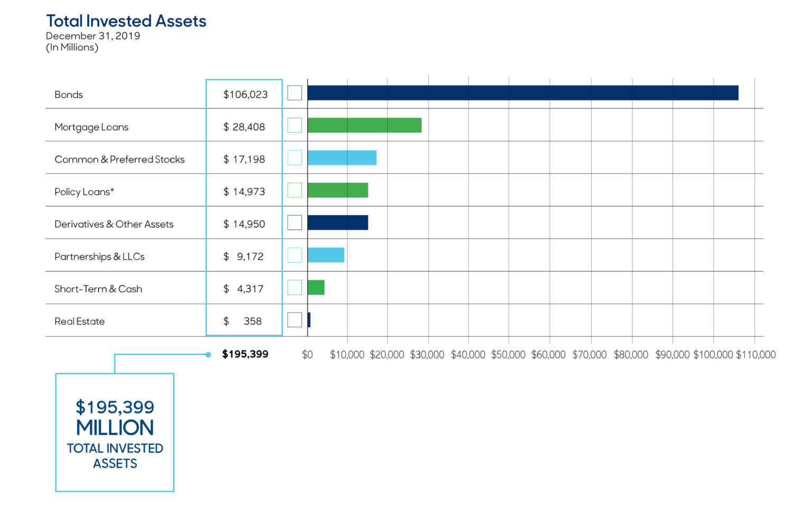Click the tiny Real Estate bar
The width and height of the screenshot is (812, 508).
(x=309, y=320)
